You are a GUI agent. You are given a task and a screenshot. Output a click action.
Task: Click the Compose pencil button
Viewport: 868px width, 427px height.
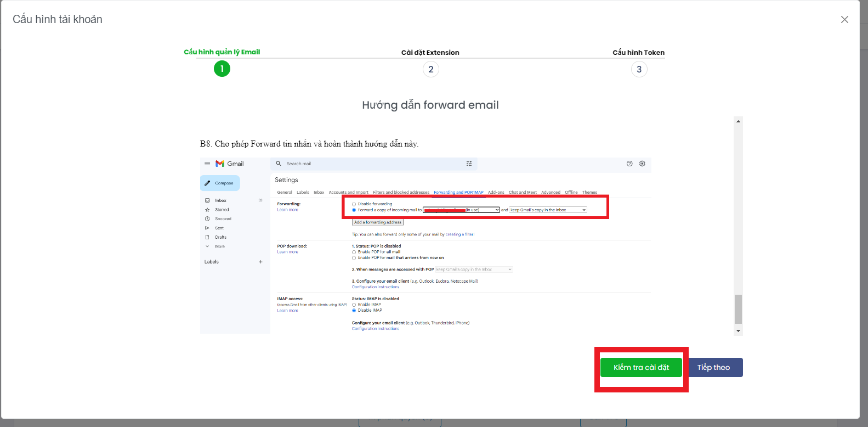220,183
